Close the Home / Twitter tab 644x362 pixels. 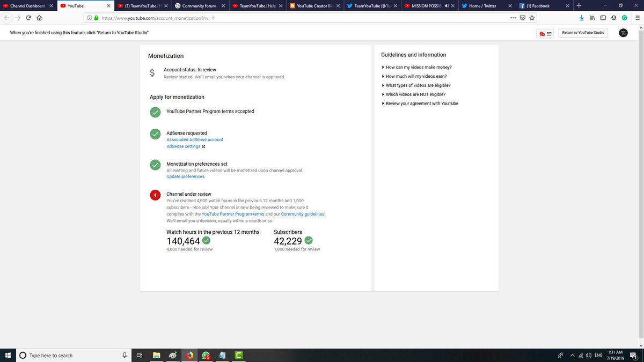click(x=510, y=6)
